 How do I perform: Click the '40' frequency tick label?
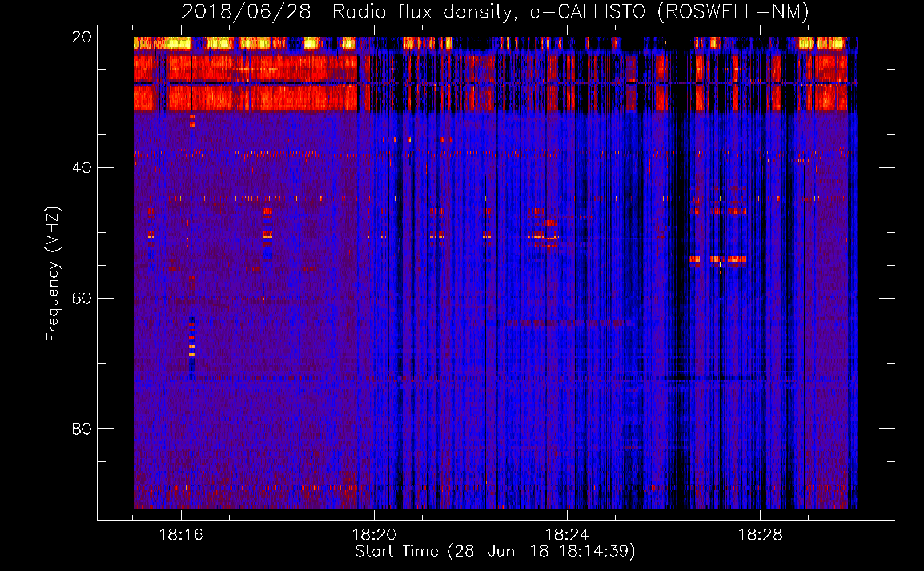[81, 168]
